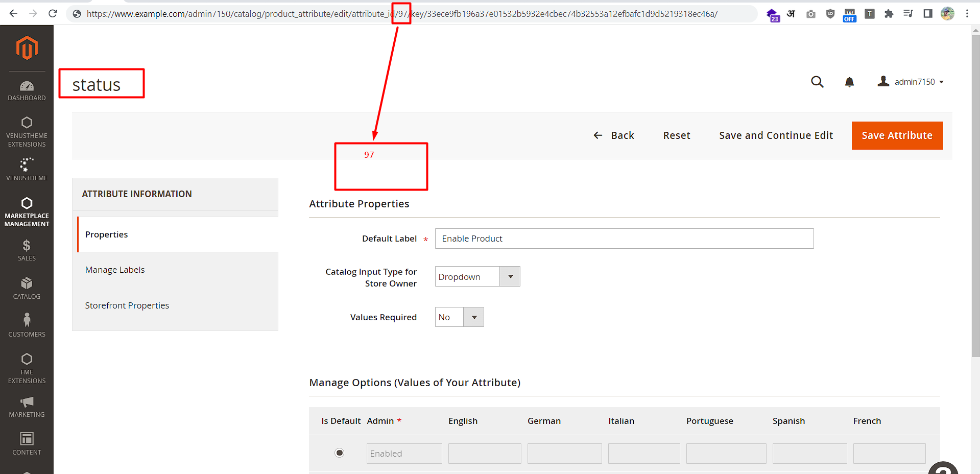This screenshot has height=474, width=980.
Task: Select the Catalog sidebar icon
Action: pyautogui.click(x=27, y=286)
